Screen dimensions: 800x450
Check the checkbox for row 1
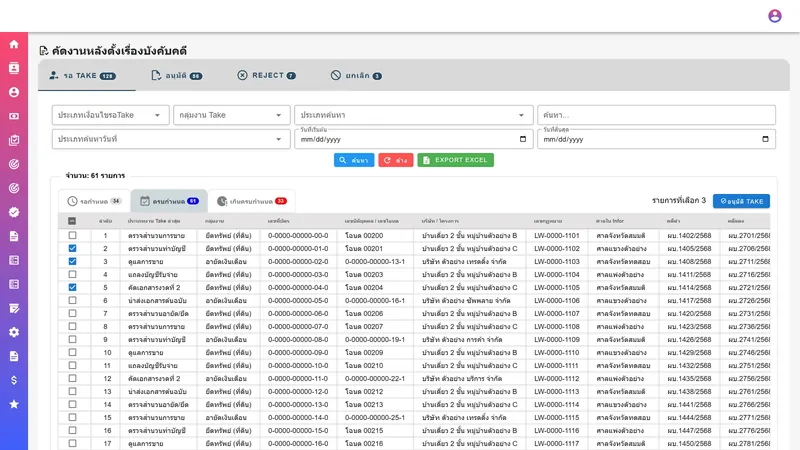click(x=72, y=235)
